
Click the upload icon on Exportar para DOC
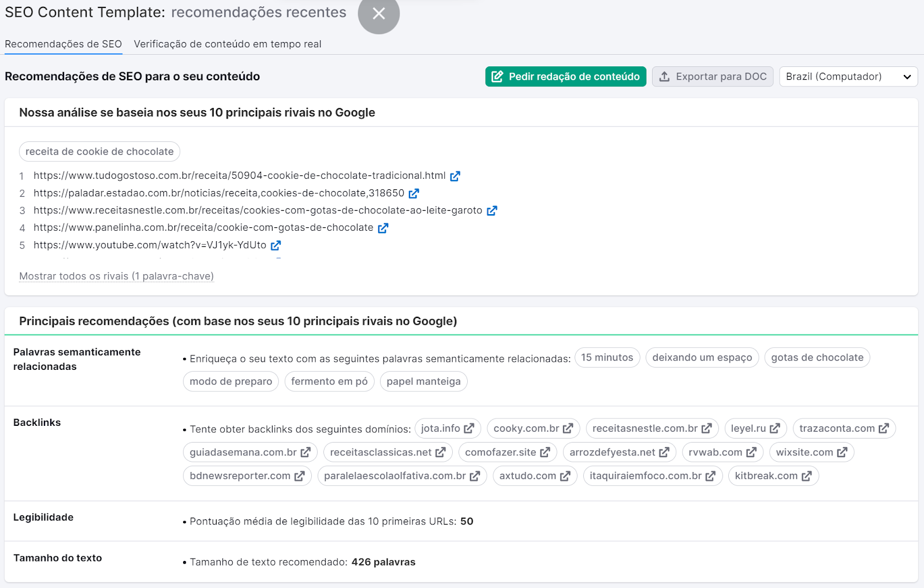[665, 76]
